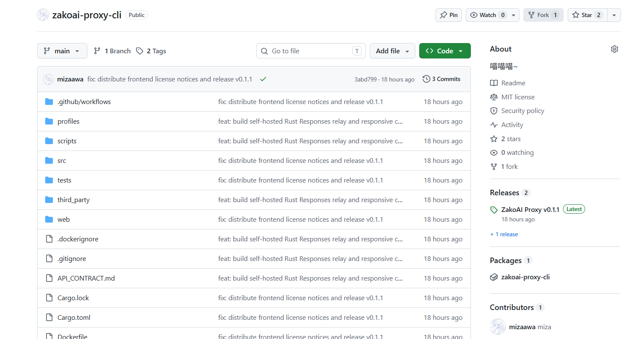Star the repository
The height and width of the screenshot is (339, 644).
coord(587,15)
